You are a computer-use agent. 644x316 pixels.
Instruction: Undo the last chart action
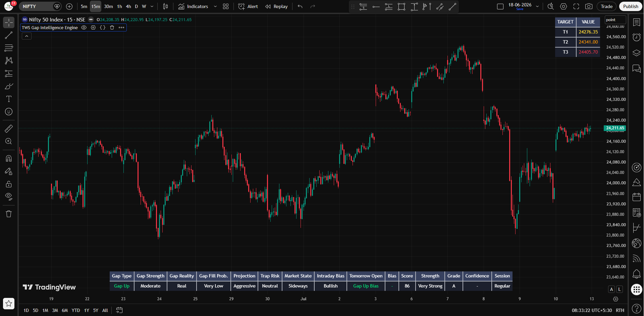(x=300, y=6)
